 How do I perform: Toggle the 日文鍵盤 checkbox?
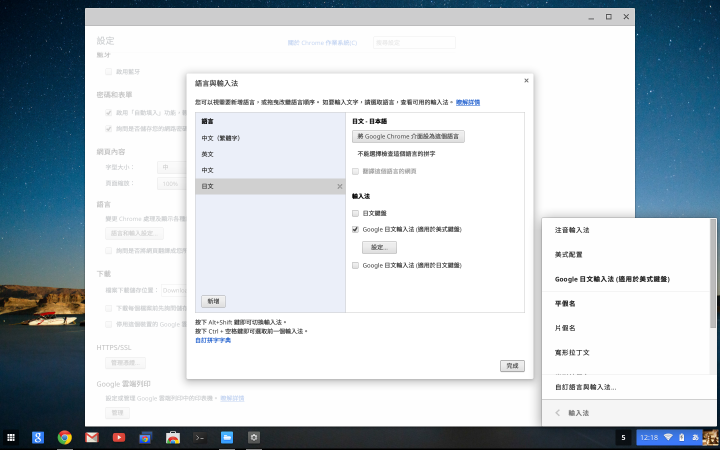pyautogui.click(x=355, y=213)
